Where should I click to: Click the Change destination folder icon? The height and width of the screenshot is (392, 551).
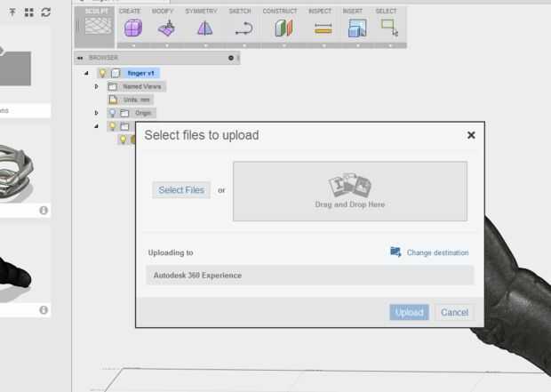[395, 252]
